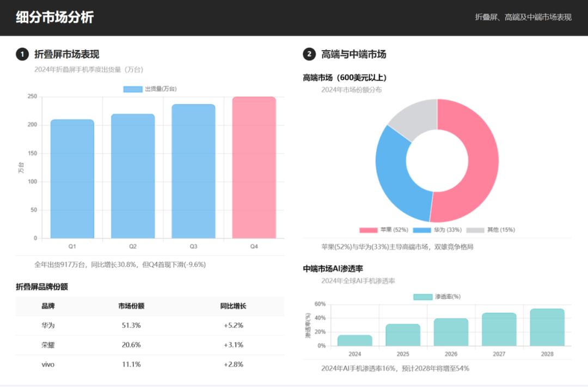Select the 2024 AI penetration bar

(355, 341)
